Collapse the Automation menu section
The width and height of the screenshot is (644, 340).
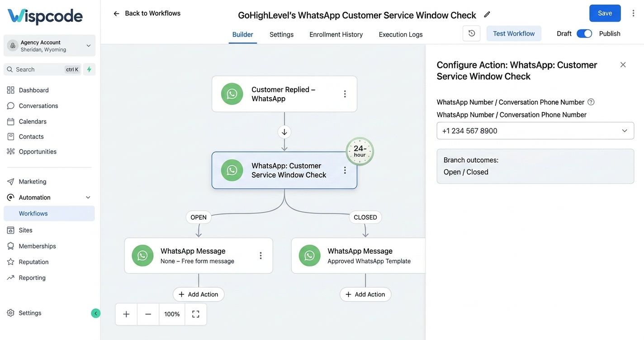[88, 198]
